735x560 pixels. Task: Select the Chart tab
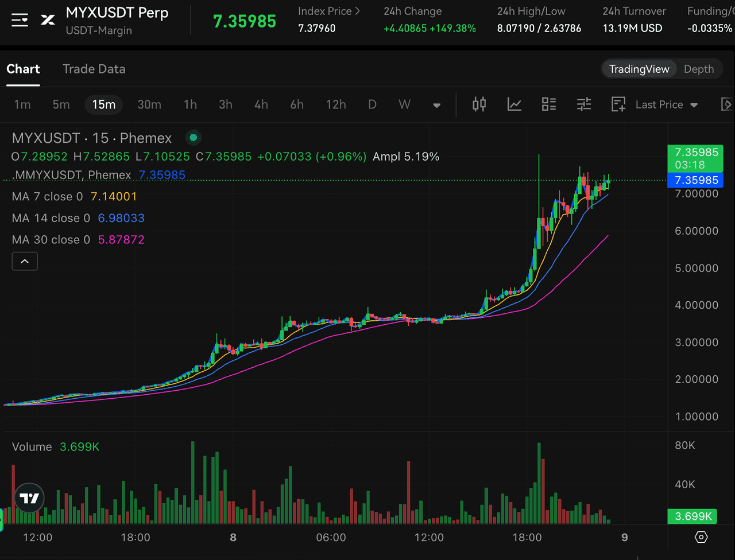pyautogui.click(x=23, y=69)
